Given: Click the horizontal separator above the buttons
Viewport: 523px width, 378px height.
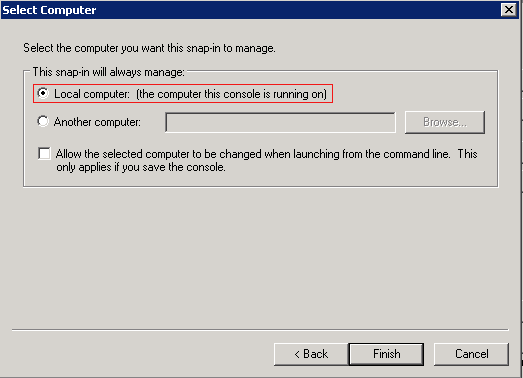Looking at the screenshot, I should click(260, 330).
